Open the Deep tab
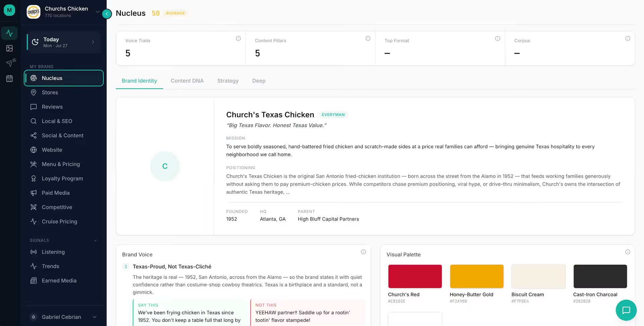Image resolution: width=644 pixels, height=326 pixels. click(x=259, y=81)
